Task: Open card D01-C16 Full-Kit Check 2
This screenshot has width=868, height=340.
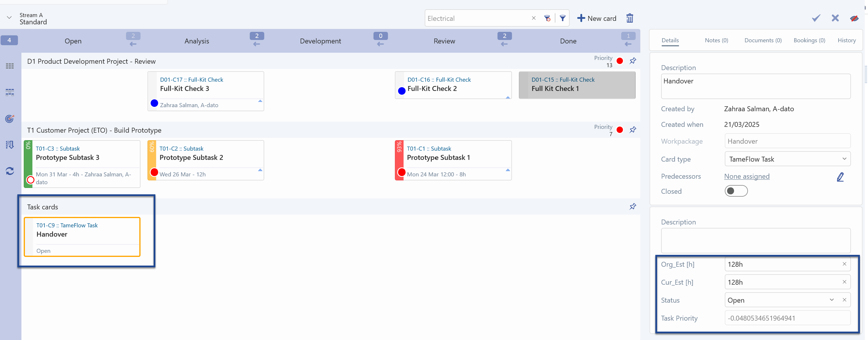Action: click(453, 85)
